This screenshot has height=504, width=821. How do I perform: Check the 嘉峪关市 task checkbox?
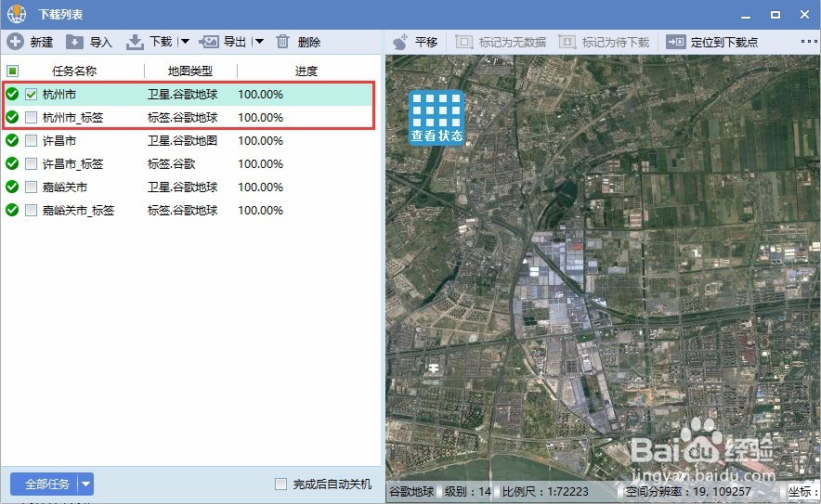point(31,187)
